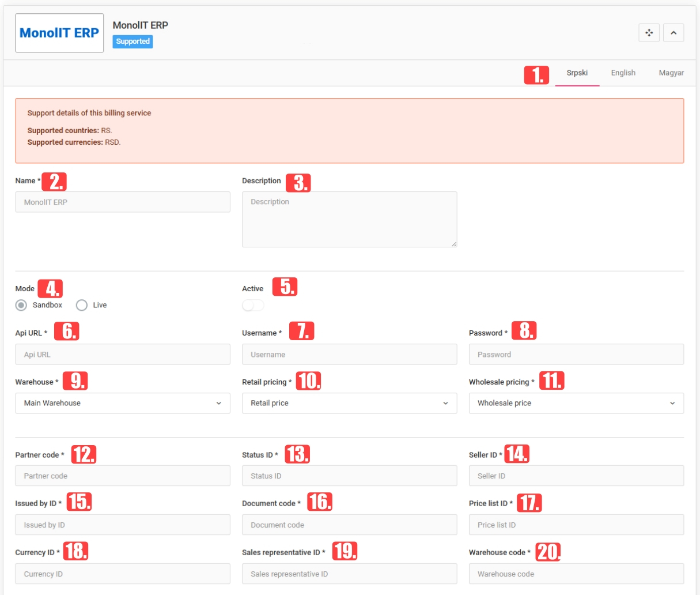Toggle the Active switch

pyautogui.click(x=253, y=305)
